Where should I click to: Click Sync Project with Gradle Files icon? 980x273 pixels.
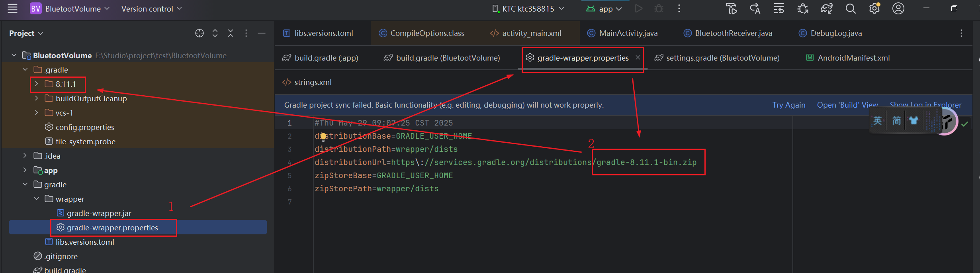tap(827, 8)
